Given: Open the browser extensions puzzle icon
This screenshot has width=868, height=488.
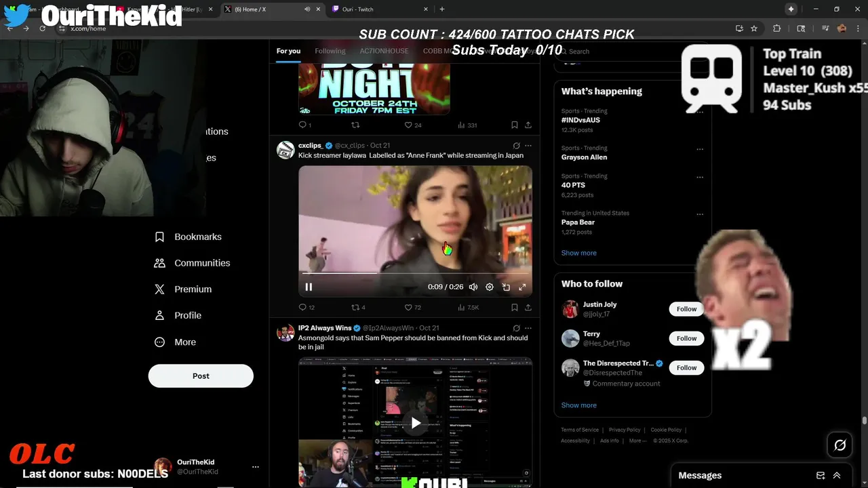Looking at the screenshot, I should click(777, 28).
